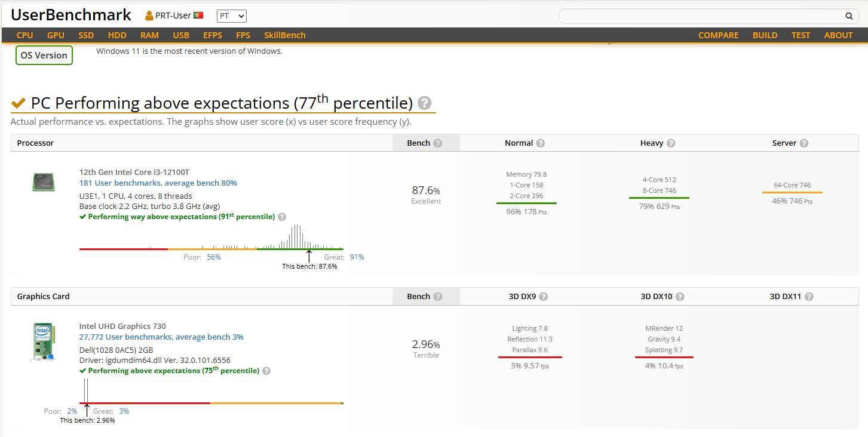Click the UserBenchmark logo
The image size is (868, 437).
tap(71, 15)
